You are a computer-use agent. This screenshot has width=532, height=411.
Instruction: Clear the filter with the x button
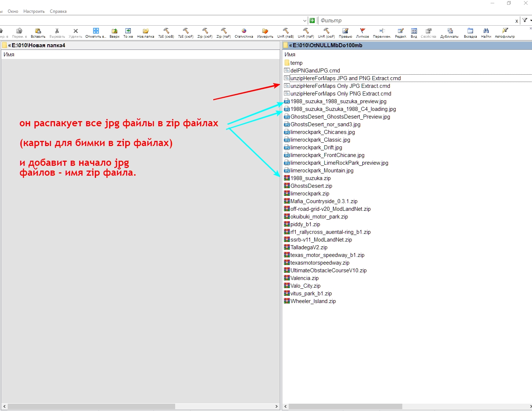[x=517, y=21]
